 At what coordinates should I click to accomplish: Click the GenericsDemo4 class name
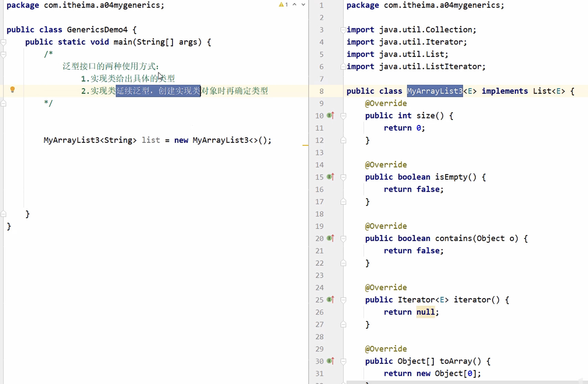(x=97, y=30)
